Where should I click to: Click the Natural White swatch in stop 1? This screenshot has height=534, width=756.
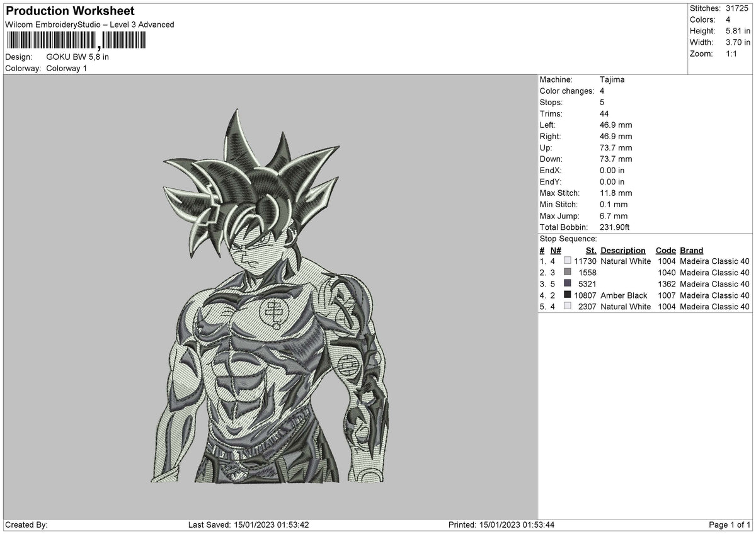[x=568, y=261]
